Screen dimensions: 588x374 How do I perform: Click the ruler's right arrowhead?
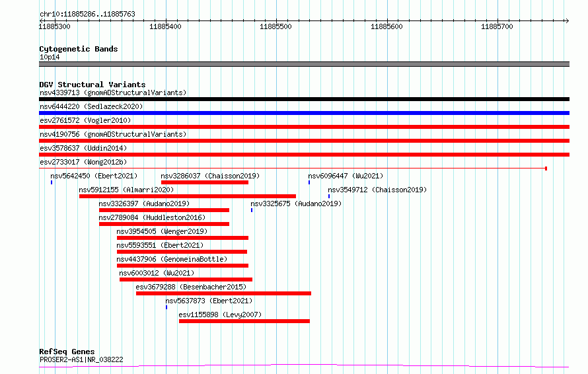567,20
